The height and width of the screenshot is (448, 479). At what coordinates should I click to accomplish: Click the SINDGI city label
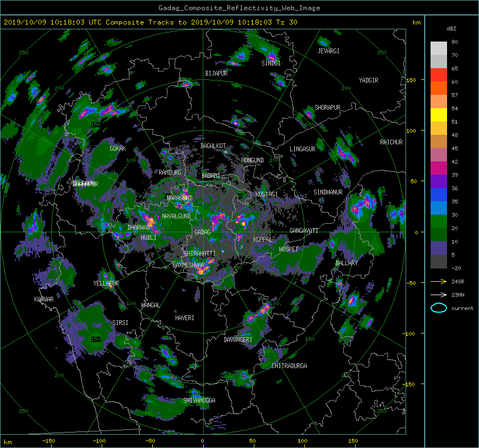pos(271,63)
